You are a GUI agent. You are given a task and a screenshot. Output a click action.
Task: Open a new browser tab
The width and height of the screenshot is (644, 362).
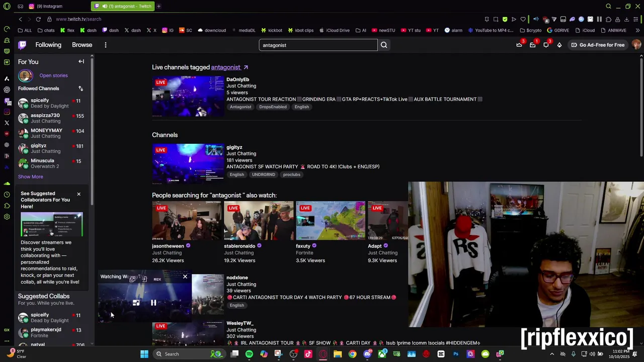[158, 6]
